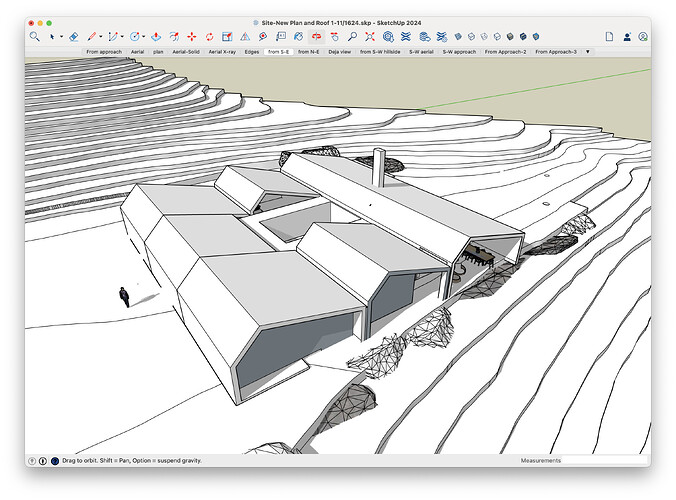Screen dimensions: 676x500
Task: Click Zoom Extents icon
Action: 370,37
